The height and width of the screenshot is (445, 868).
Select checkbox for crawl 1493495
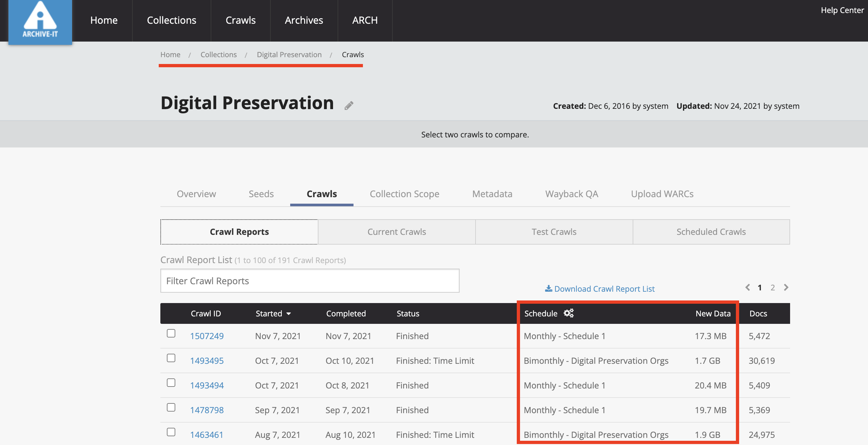click(x=171, y=358)
